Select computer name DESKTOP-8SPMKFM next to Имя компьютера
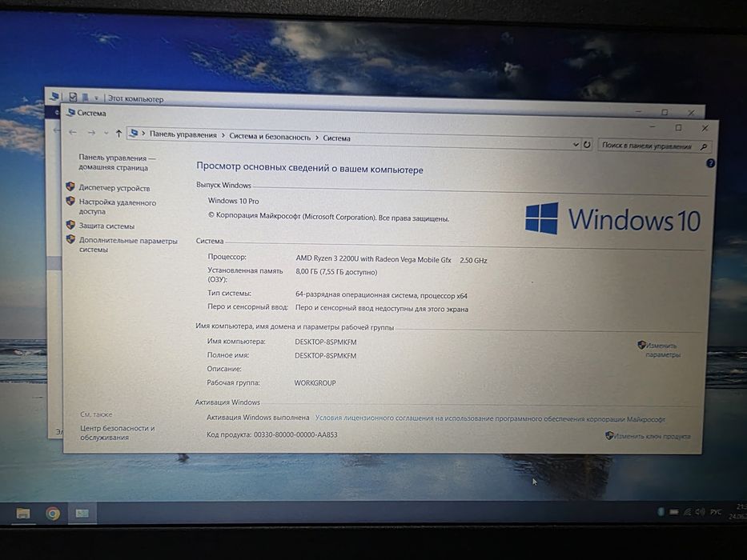747x560 pixels. point(325,342)
